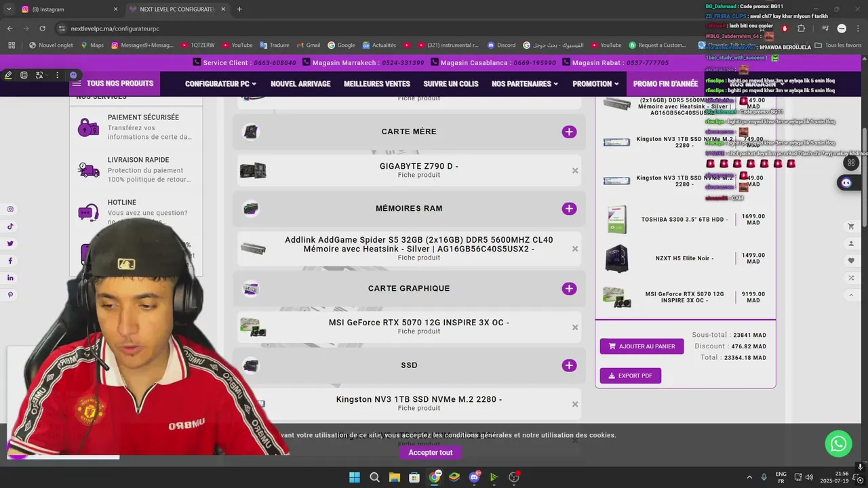Open Maps bookmark
This screenshot has height=488, width=868.
92,45
